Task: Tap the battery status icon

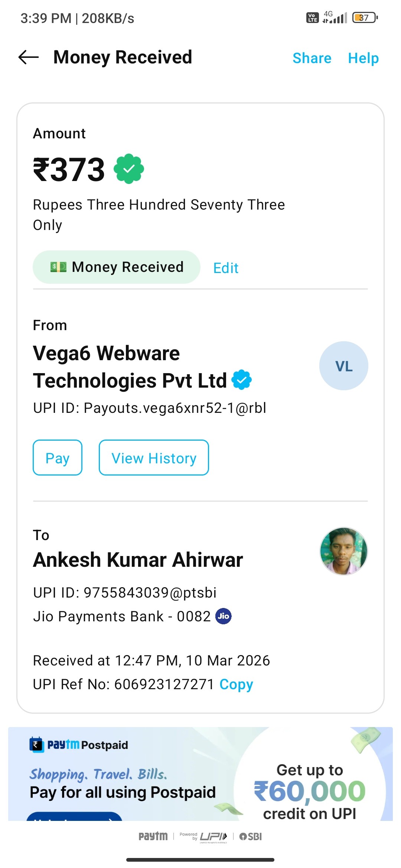Action: [x=365, y=18]
